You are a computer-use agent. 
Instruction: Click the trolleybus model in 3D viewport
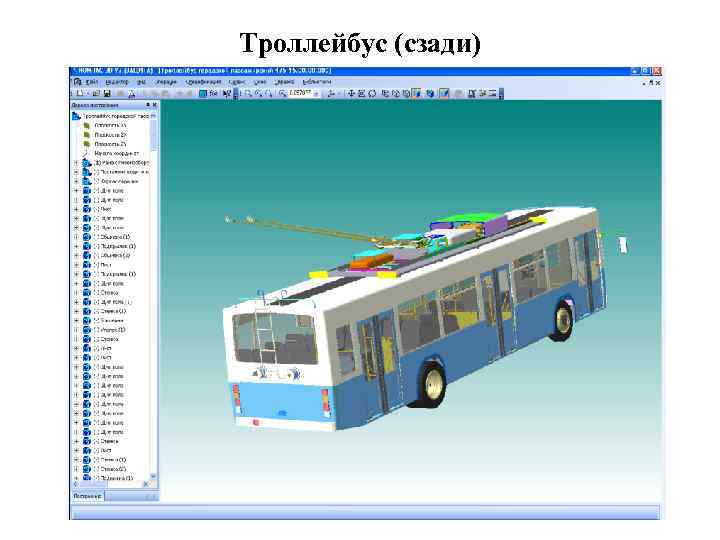click(413, 317)
